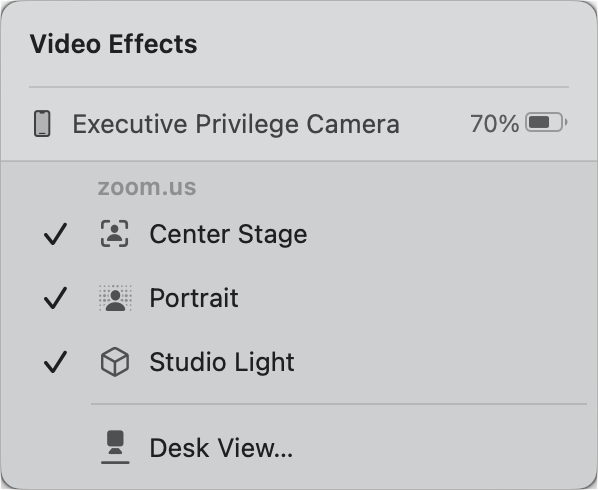Click the battery level icon
The height and width of the screenshot is (490, 598).
[546, 122]
